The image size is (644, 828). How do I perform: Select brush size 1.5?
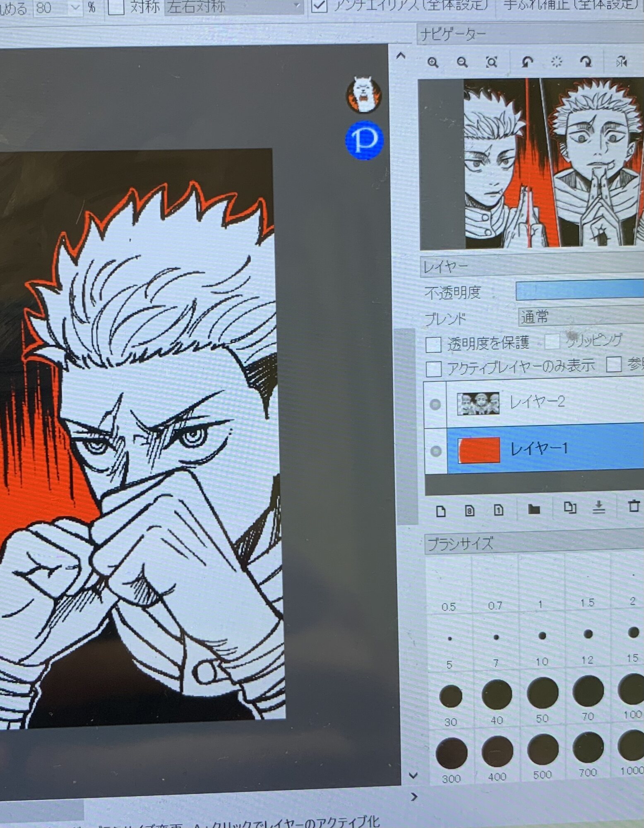pos(587,580)
